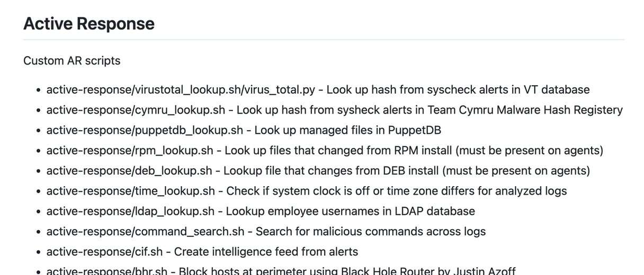Click the rpm_lookup.sh script path
The width and height of the screenshot is (644, 275).
[130, 150]
